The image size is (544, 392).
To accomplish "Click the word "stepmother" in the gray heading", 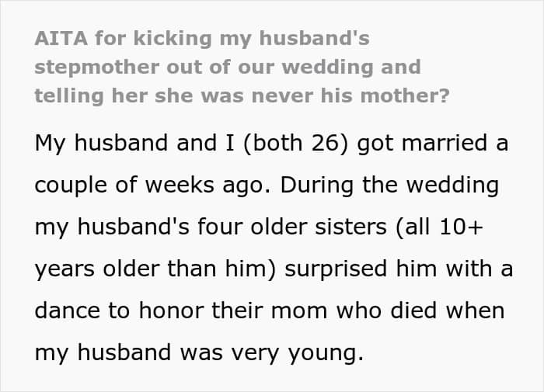I will pyautogui.click(x=97, y=68).
